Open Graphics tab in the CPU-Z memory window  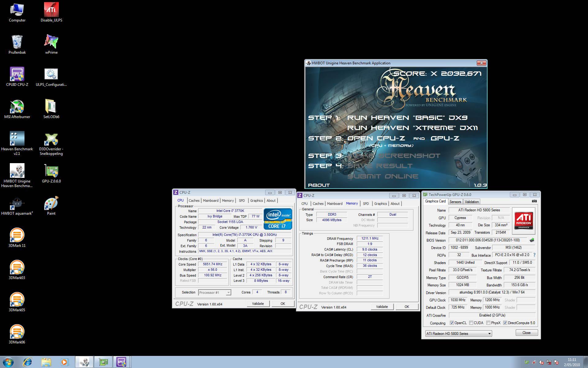pyautogui.click(x=381, y=204)
